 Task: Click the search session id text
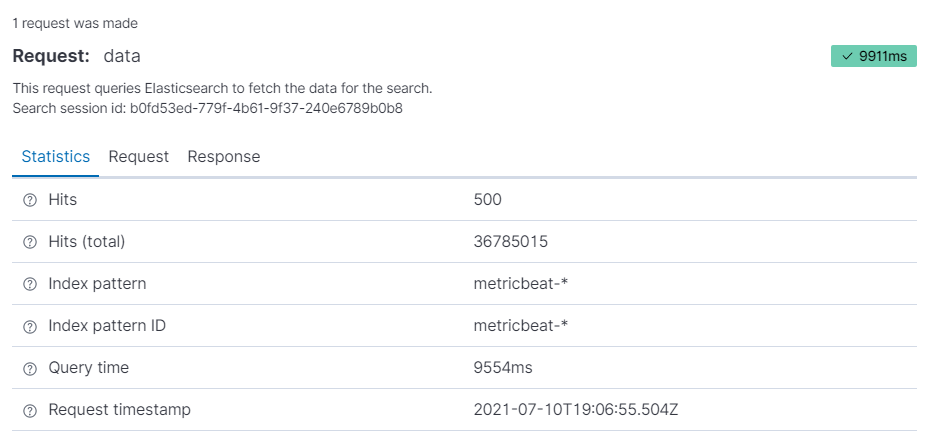[208, 107]
